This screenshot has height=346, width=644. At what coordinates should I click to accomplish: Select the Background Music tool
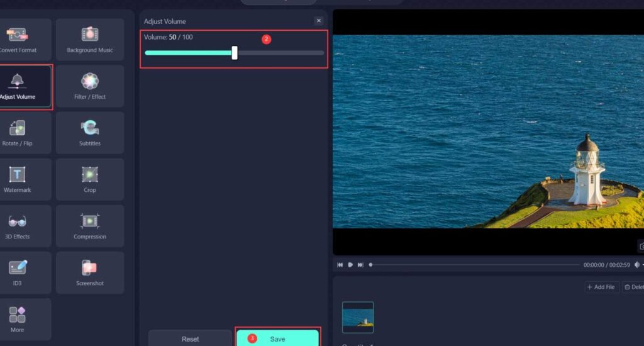coord(90,39)
